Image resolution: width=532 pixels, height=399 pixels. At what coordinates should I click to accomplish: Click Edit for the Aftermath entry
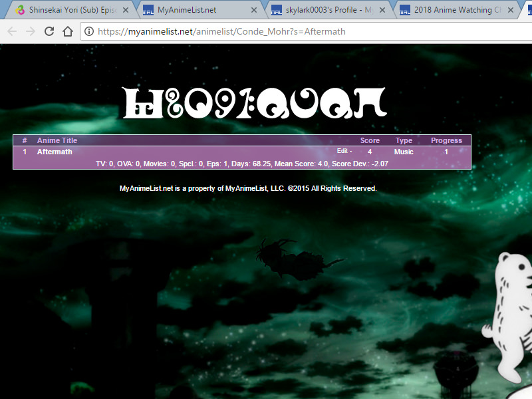click(x=342, y=152)
